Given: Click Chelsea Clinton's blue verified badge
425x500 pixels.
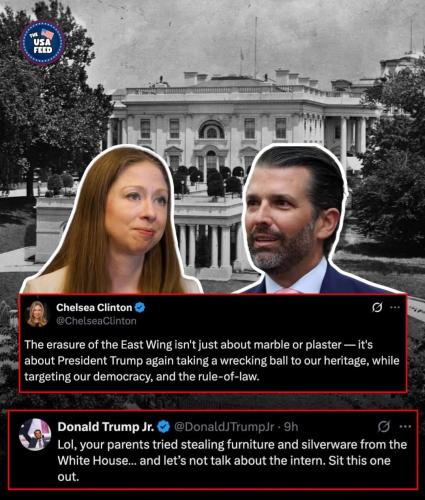Looking at the screenshot, I should (140, 307).
